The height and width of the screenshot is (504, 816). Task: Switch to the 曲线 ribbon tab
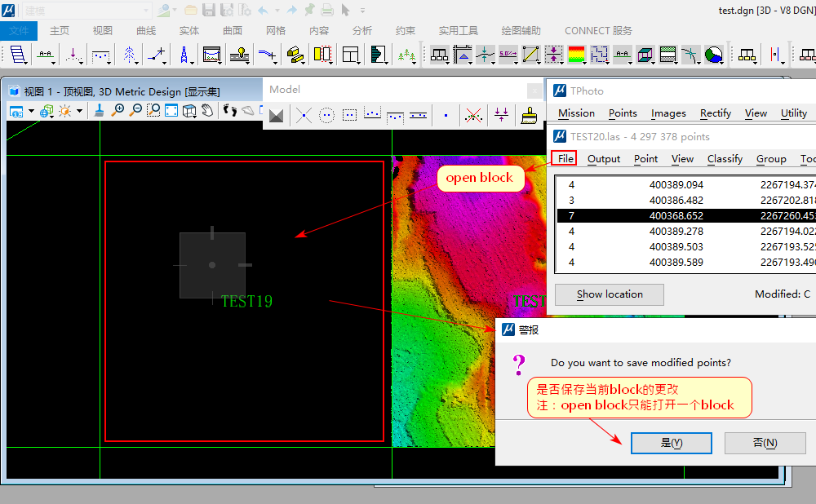click(x=146, y=30)
